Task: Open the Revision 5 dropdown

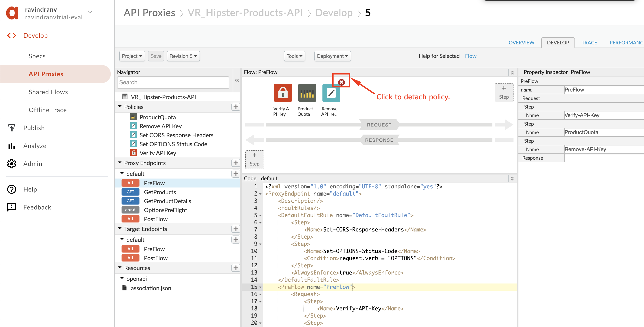Action: tap(183, 56)
